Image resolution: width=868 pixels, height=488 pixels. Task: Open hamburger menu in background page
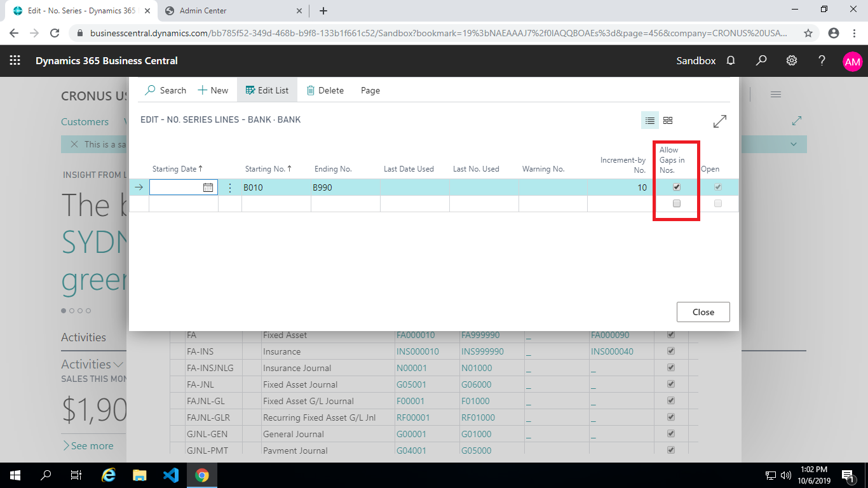[x=776, y=94]
